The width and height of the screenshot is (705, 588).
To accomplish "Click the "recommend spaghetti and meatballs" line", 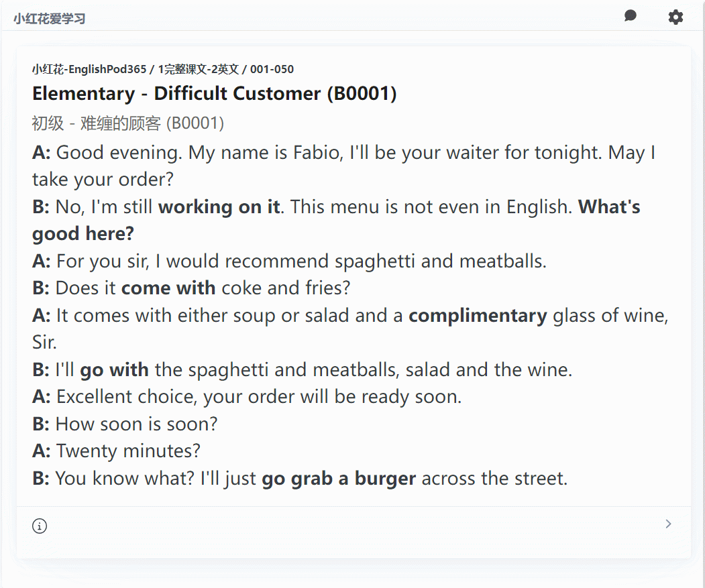I will (x=301, y=261).
